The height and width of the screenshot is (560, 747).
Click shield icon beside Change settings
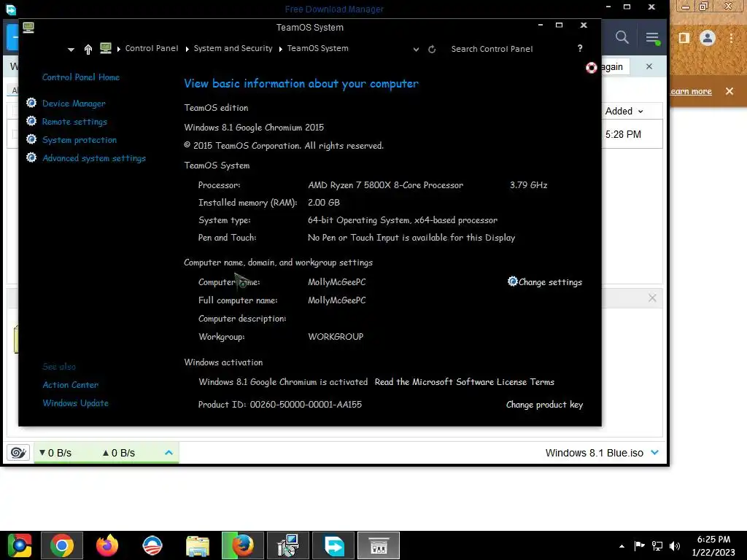[513, 281]
